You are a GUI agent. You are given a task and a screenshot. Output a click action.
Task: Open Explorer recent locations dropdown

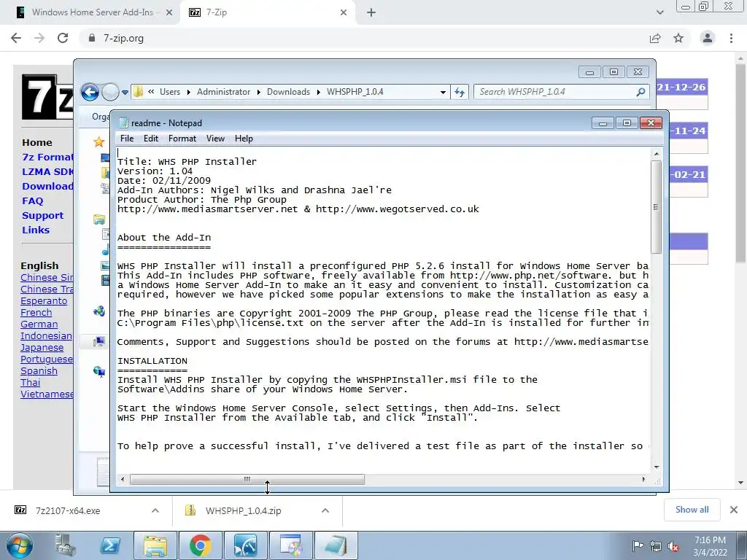pos(125,93)
